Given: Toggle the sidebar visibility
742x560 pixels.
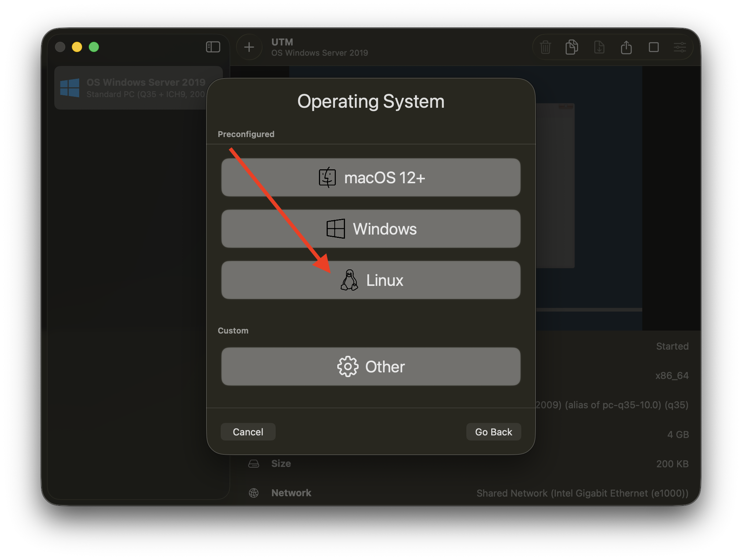Looking at the screenshot, I should [x=213, y=47].
